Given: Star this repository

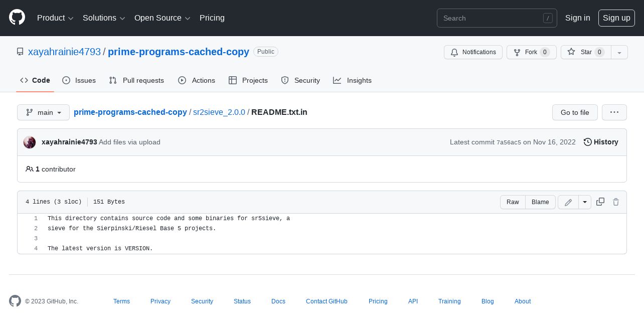Looking at the screenshot, I should pyautogui.click(x=586, y=52).
